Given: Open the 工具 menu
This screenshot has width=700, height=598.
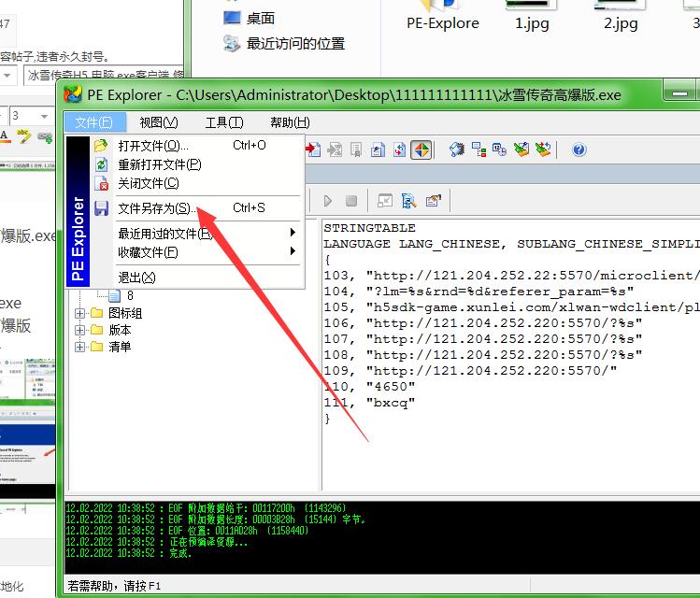Looking at the screenshot, I should pyautogui.click(x=223, y=122).
